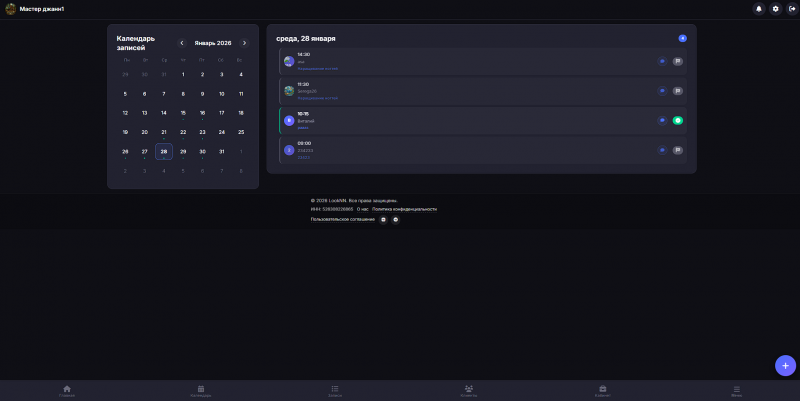Image resolution: width=800 pixels, height=401 pixels.
Task: Select January 21 in the calendar
Action: tap(164, 132)
